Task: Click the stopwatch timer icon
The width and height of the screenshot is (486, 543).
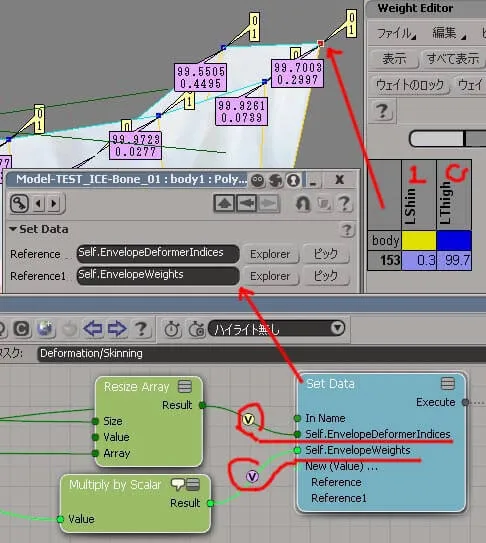Action: (x=172, y=329)
